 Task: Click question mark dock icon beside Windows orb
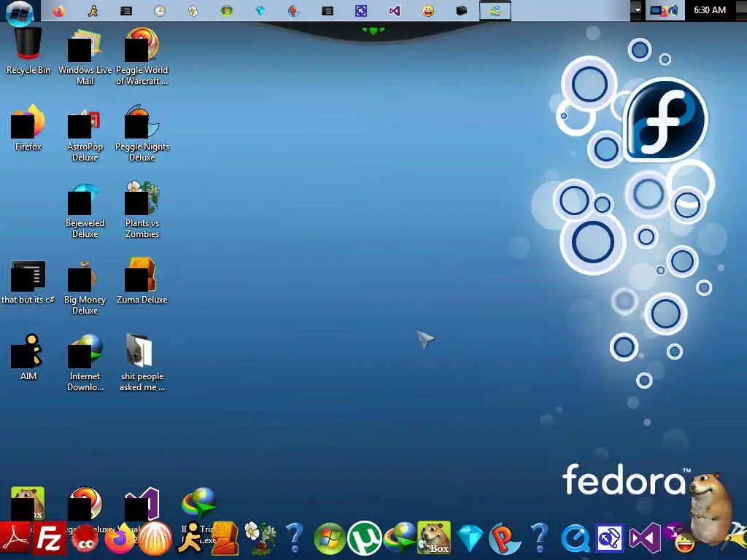[294, 539]
